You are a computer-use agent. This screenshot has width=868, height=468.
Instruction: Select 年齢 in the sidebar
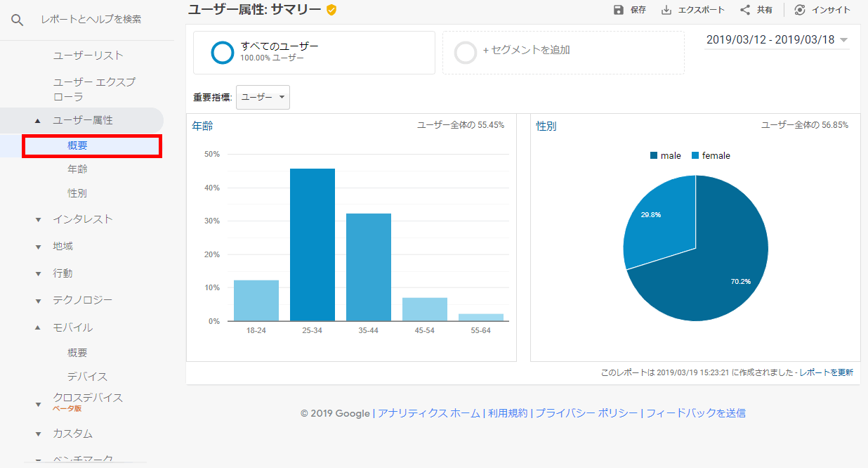coord(77,169)
